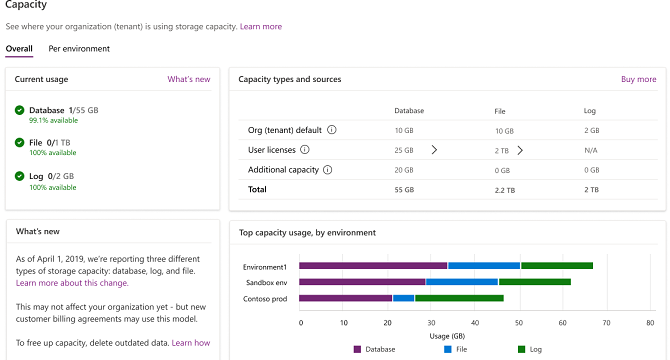Click Learn more link under Capacity heading
The height and width of the screenshot is (360, 670).
(x=261, y=26)
